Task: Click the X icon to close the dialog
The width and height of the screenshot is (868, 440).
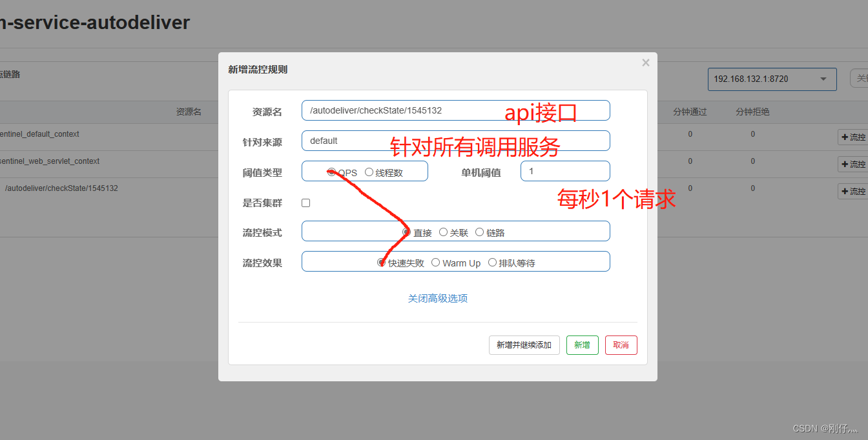Action: 645,62
